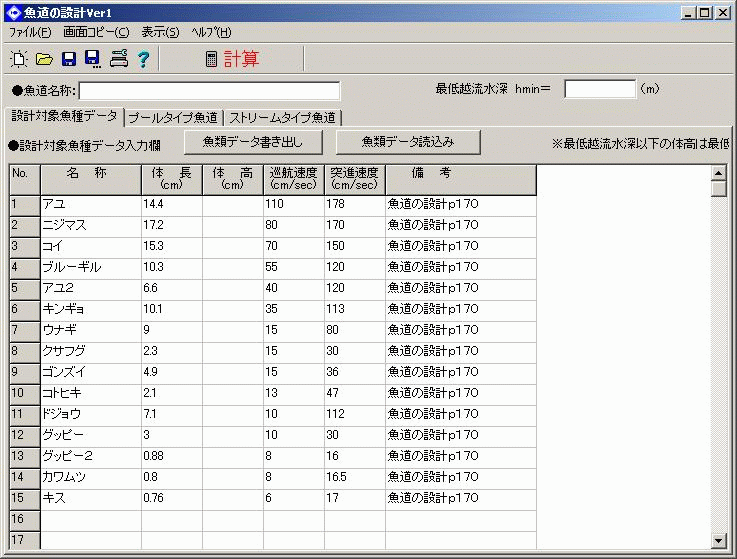
Task: Open the 画面コピー(C) menu
Action: click(x=96, y=33)
